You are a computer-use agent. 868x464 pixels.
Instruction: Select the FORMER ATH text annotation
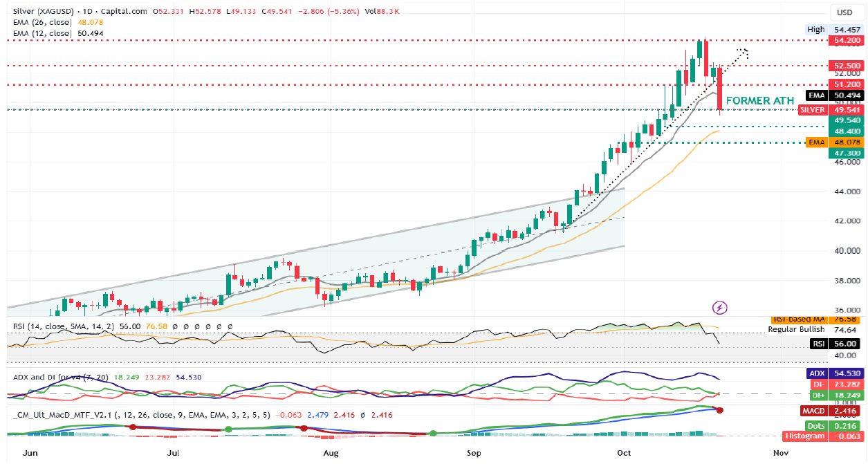click(x=759, y=100)
